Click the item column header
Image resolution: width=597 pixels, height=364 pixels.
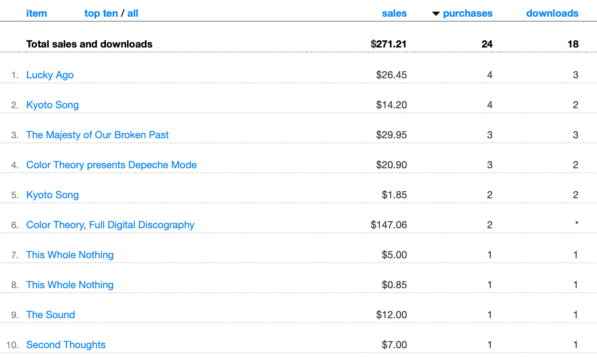pyautogui.click(x=37, y=13)
